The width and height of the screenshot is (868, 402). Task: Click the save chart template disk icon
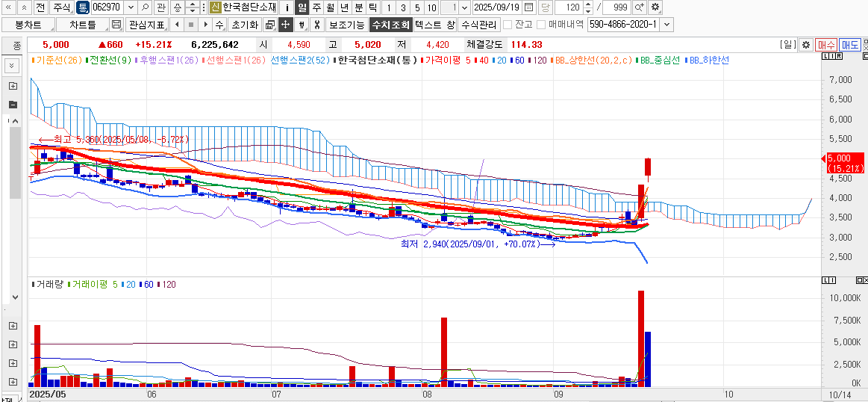[x=116, y=25]
